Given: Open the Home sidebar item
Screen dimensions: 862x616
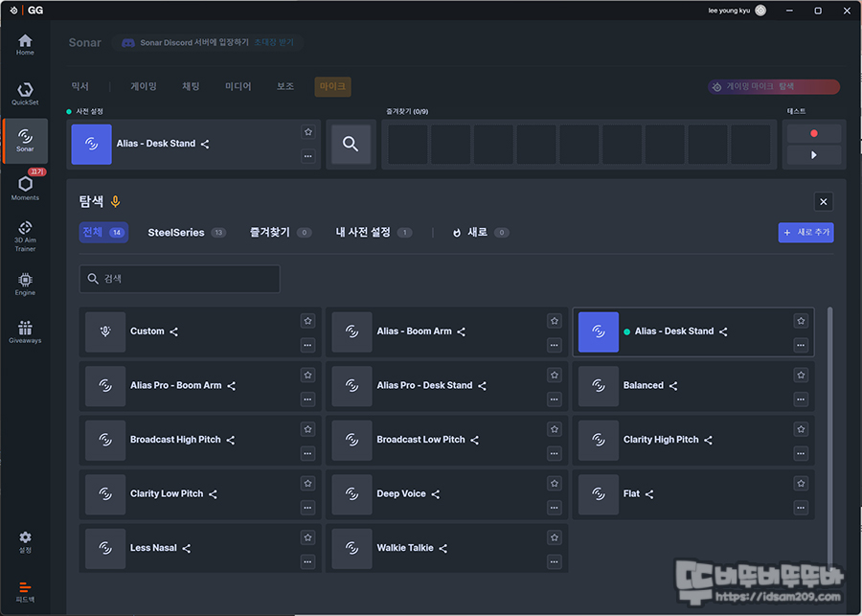Looking at the screenshot, I should coord(25,45).
